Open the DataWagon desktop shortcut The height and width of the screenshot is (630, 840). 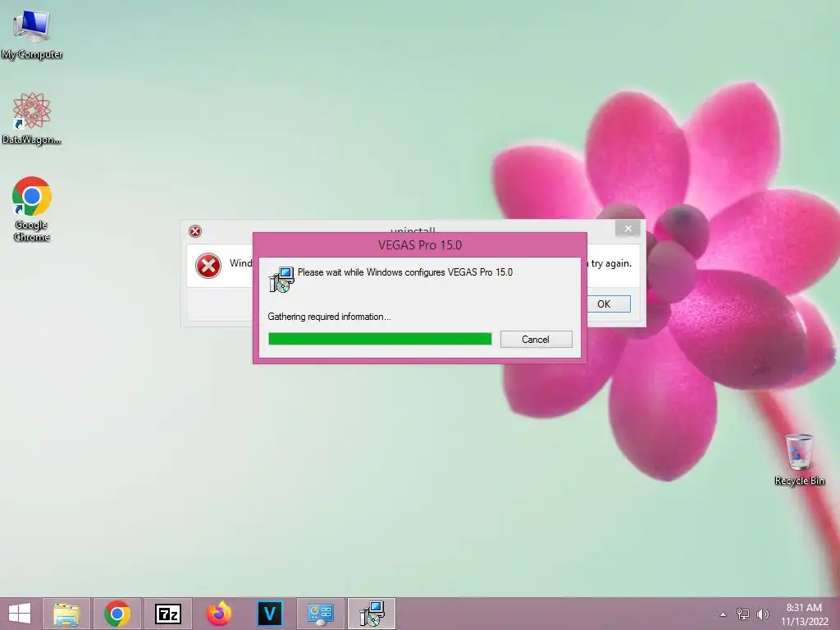coord(32,118)
